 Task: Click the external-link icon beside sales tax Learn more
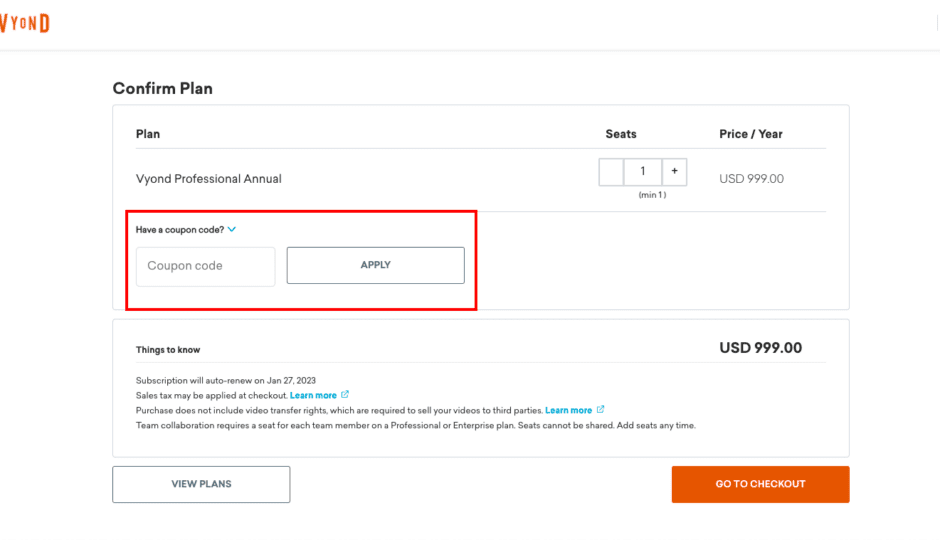(345, 394)
